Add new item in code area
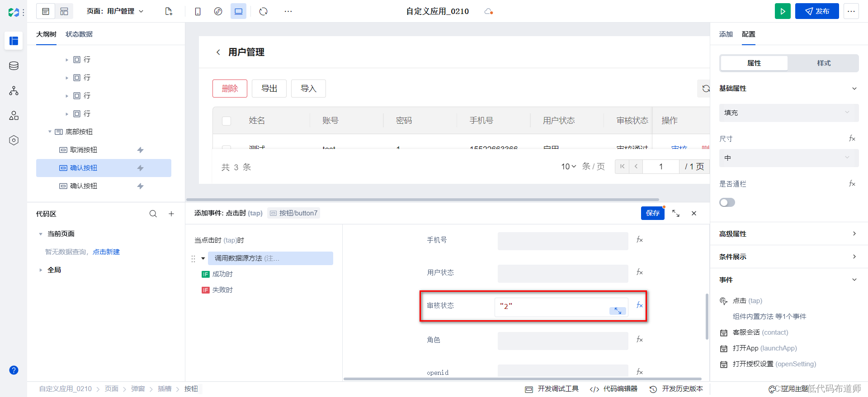 pos(171,214)
